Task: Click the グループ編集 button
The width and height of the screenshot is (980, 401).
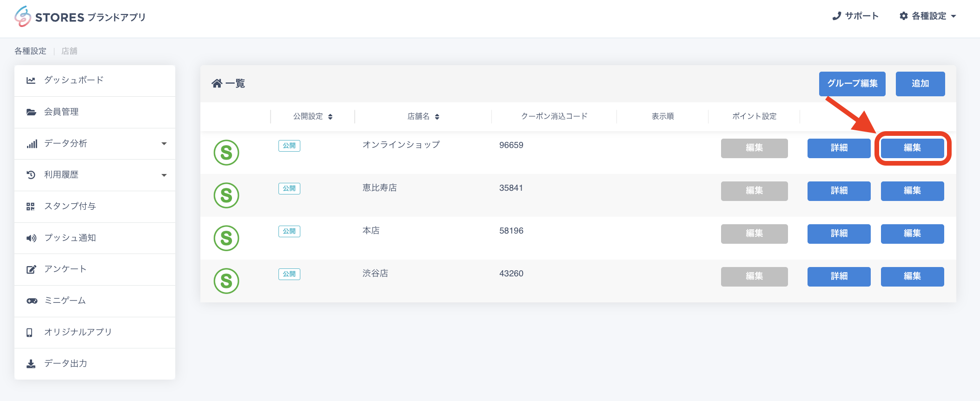Action: coord(852,84)
